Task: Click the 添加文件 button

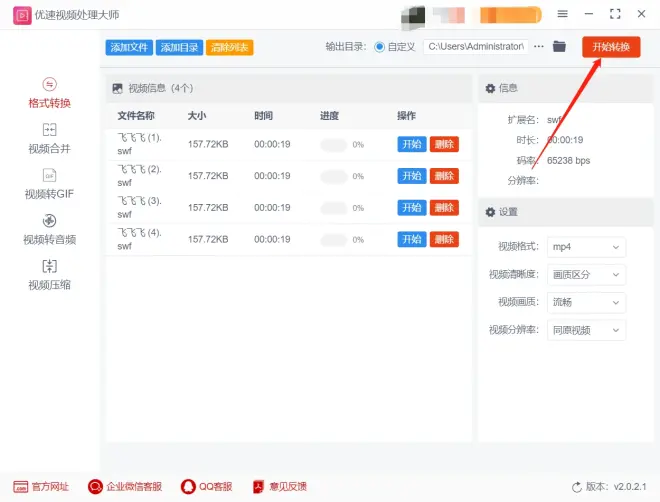Action: coord(128,48)
